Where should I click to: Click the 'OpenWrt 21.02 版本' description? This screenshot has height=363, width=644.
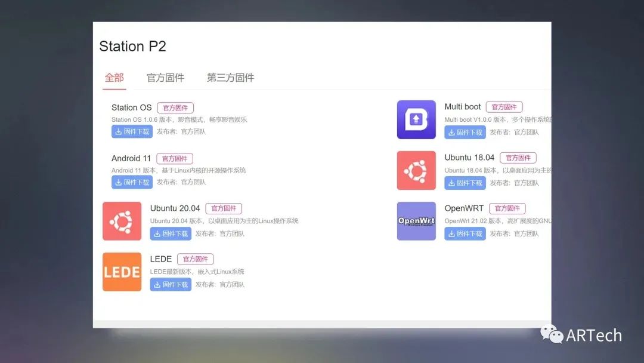[498, 221]
